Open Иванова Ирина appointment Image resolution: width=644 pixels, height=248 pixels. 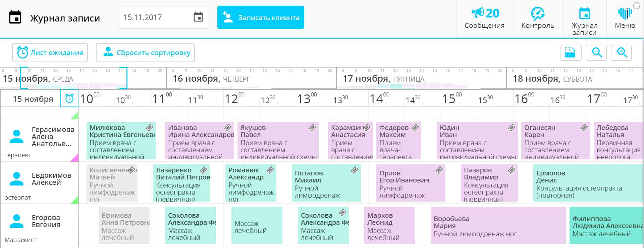200,141
